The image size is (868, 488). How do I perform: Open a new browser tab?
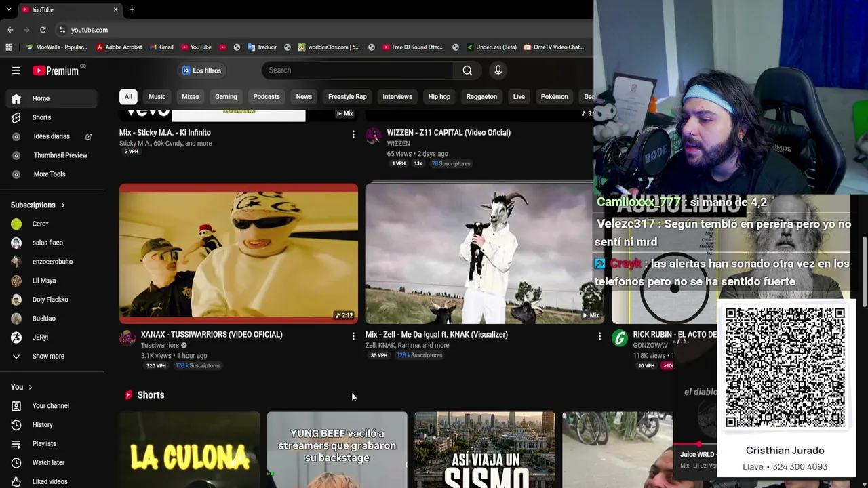(x=132, y=9)
